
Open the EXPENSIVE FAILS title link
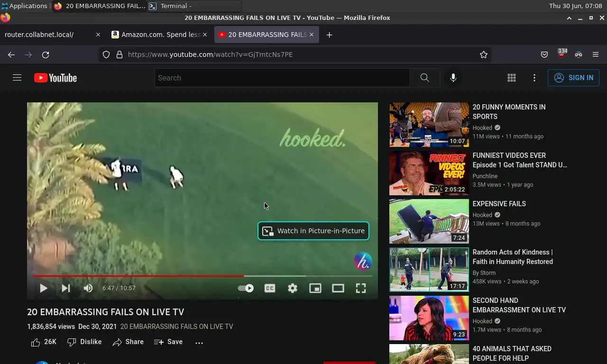(x=499, y=204)
